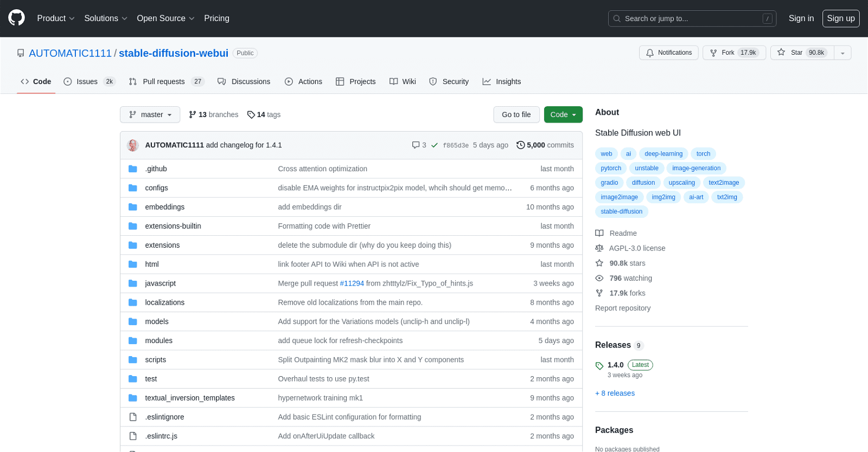Expand the master branch dropdown

click(150, 115)
